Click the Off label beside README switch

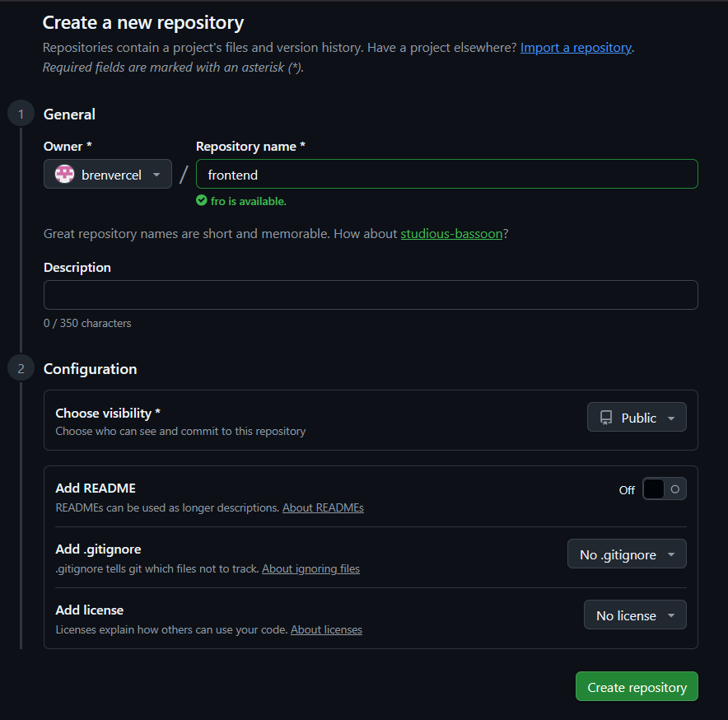pos(627,490)
